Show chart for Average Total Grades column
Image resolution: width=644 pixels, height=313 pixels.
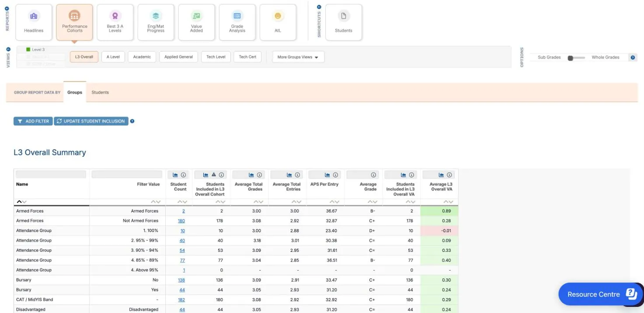(251, 175)
